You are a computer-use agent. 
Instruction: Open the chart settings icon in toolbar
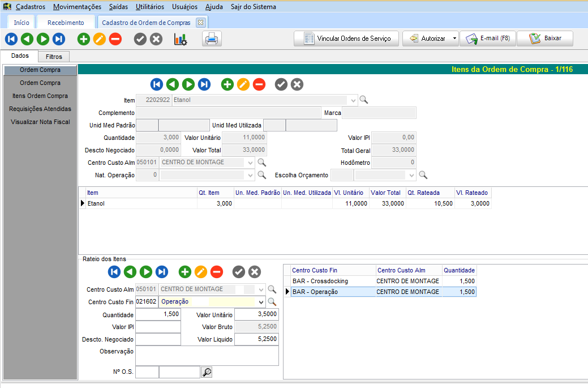(x=181, y=39)
